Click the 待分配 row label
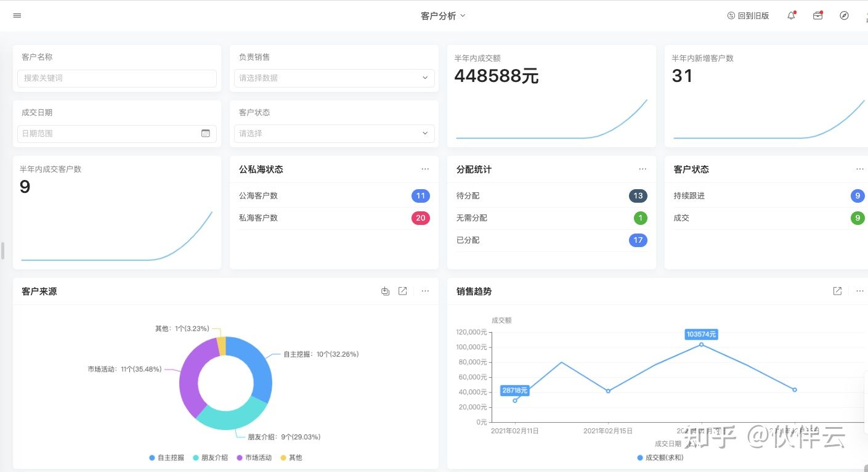Image resolution: width=868 pixels, height=472 pixels. click(x=468, y=196)
